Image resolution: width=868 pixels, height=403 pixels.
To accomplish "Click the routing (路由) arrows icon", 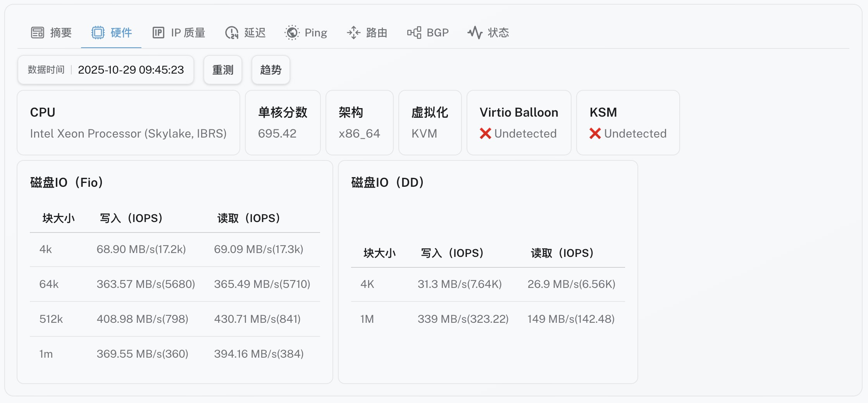I will (x=353, y=33).
